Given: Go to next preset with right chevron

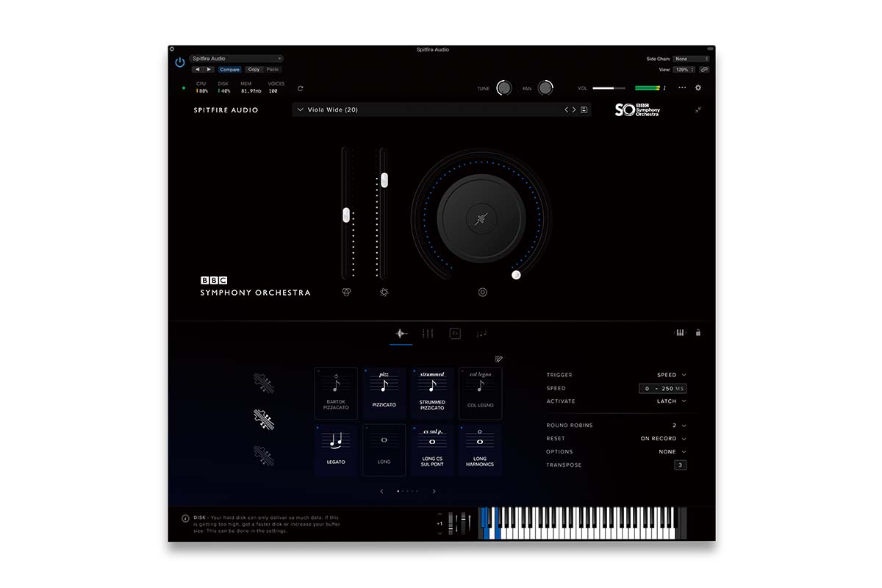Looking at the screenshot, I should pyautogui.click(x=574, y=110).
